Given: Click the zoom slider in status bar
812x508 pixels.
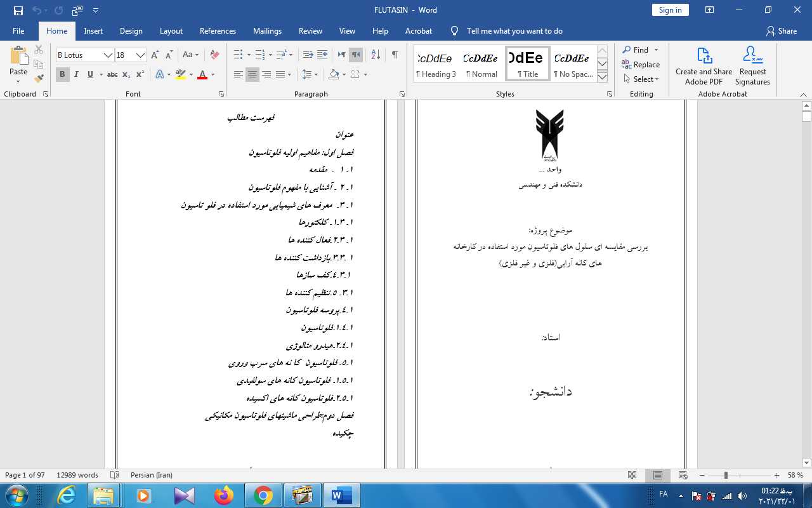Looking at the screenshot, I should coord(726,476).
